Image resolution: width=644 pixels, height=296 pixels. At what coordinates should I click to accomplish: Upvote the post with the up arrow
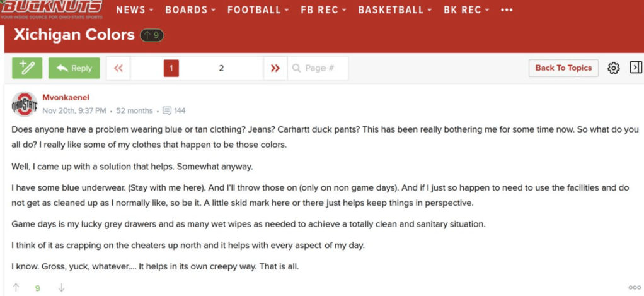(16, 288)
